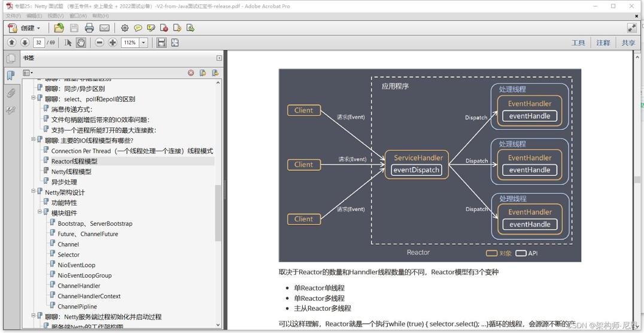
Task: Open the zoom level dropdown arrow
Action: (144, 43)
